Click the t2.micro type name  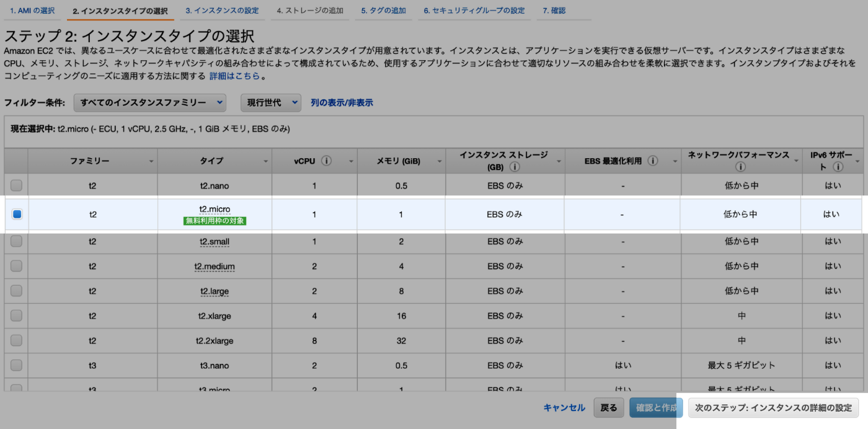coord(215,209)
